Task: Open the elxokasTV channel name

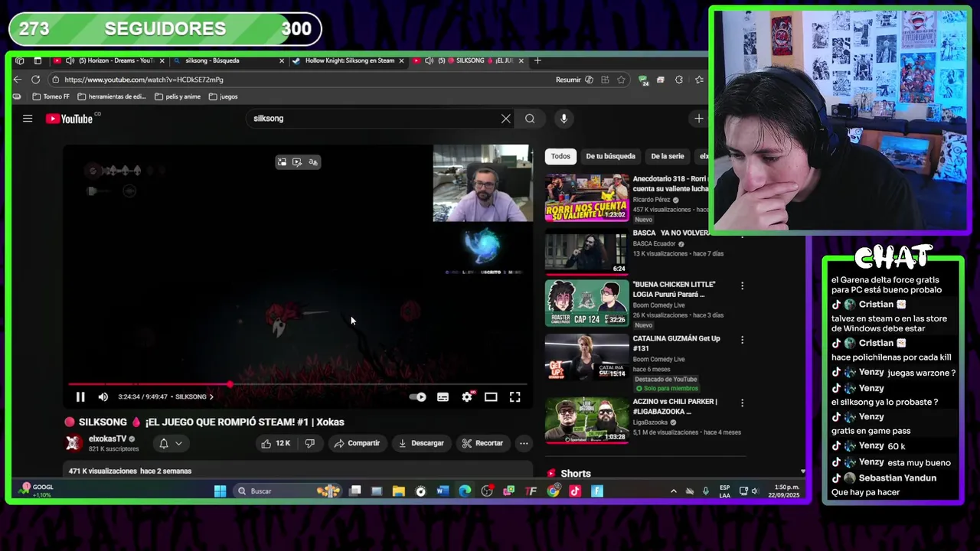Action: (x=107, y=439)
